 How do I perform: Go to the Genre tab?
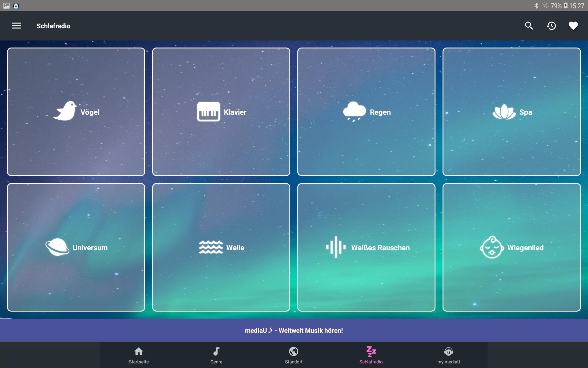[216, 355]
